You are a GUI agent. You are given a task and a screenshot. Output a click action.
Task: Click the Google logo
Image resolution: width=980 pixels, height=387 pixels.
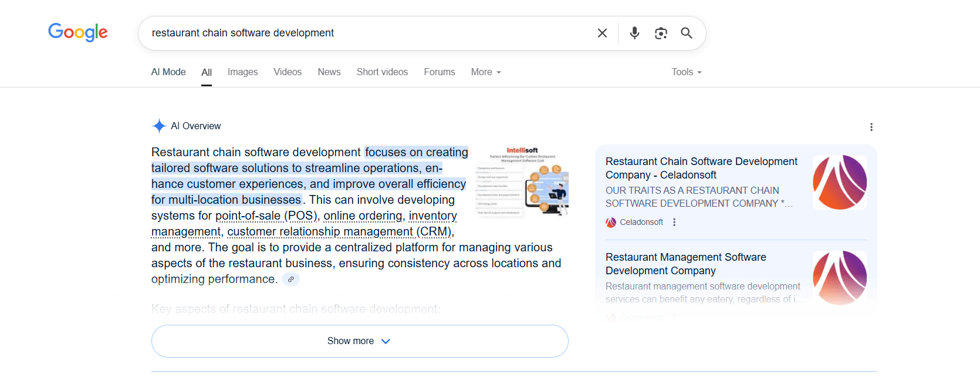tap(78, 32)
